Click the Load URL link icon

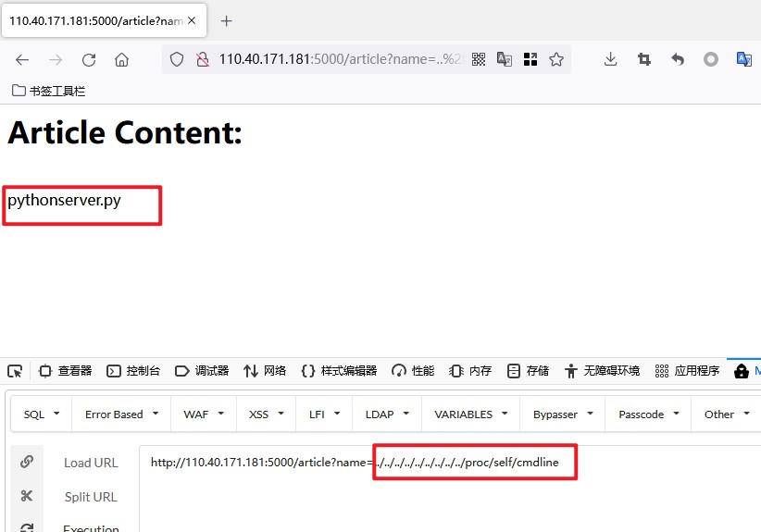coord(27,462)
